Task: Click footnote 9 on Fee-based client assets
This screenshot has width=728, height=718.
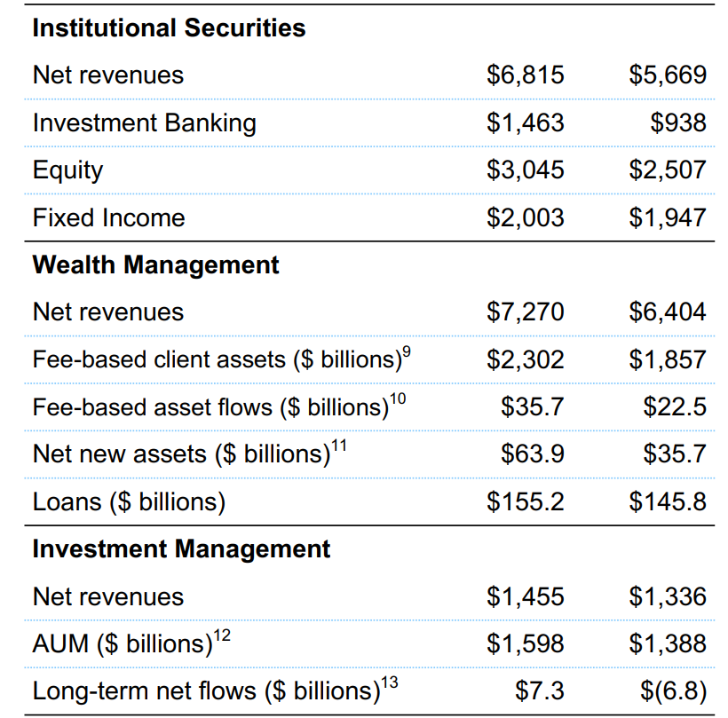Action: (407, 351)
